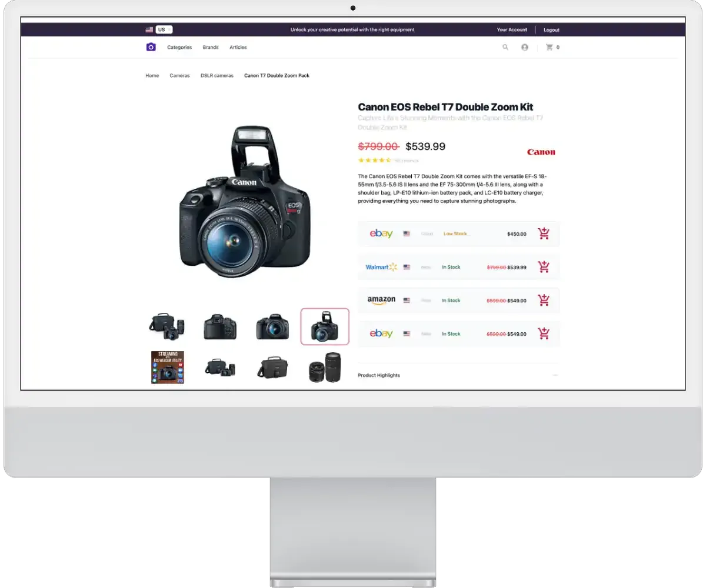Click the crossed-out $799.00 main price
Viewport: 706px width, 588px height.
pyautogui.click(x=379, y=146)
